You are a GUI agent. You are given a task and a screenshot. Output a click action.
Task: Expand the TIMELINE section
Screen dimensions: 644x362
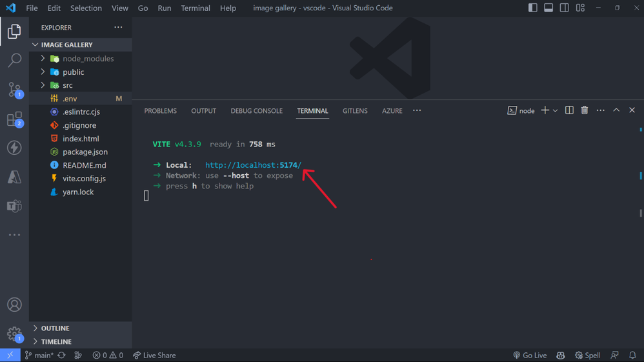81,342
